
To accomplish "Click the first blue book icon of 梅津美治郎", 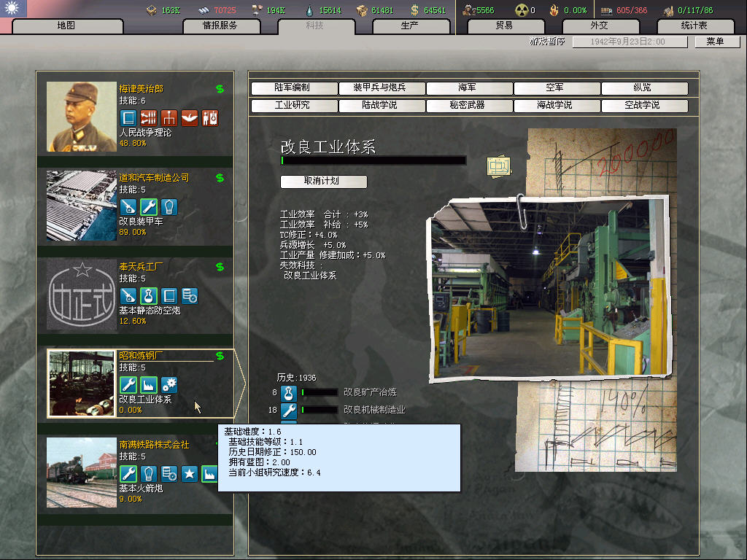I will pos(128,117).
